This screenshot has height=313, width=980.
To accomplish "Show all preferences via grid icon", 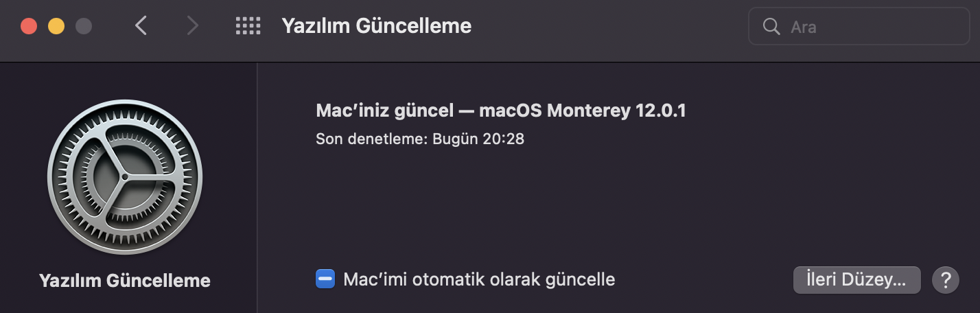I will 248,27.
